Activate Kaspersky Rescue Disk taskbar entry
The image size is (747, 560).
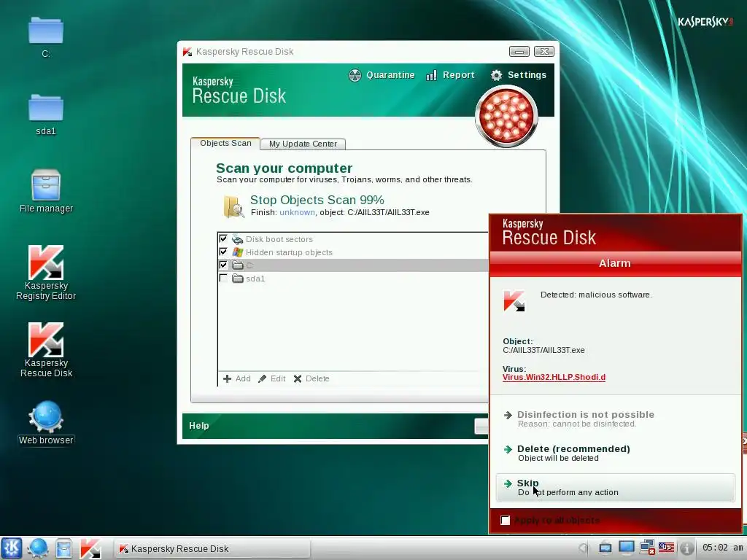click(212, 548)
